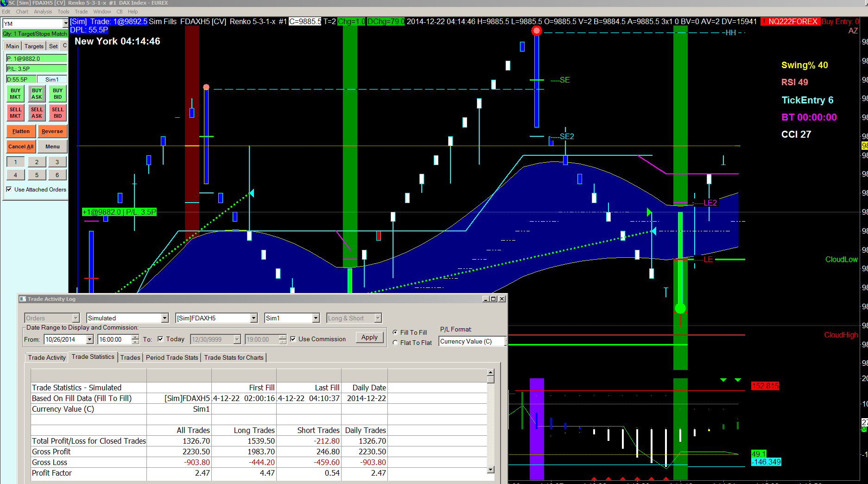Click the +1@9882.0 position marker on chart

[x=119, y=212]
